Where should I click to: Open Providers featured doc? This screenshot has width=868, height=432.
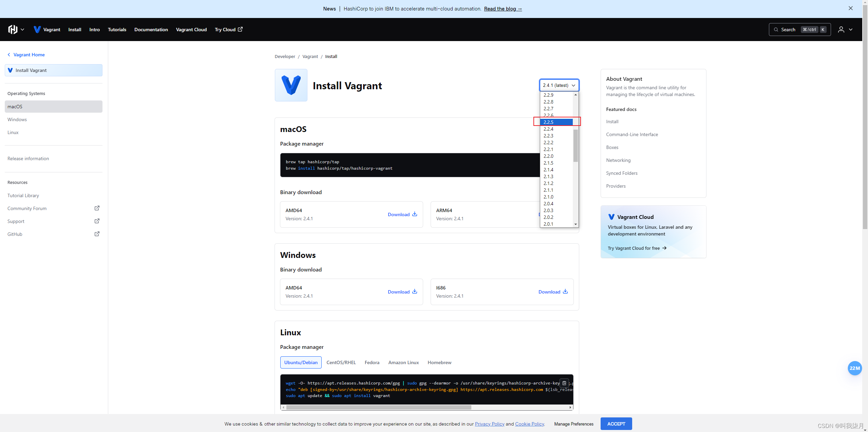click(616, 186)
